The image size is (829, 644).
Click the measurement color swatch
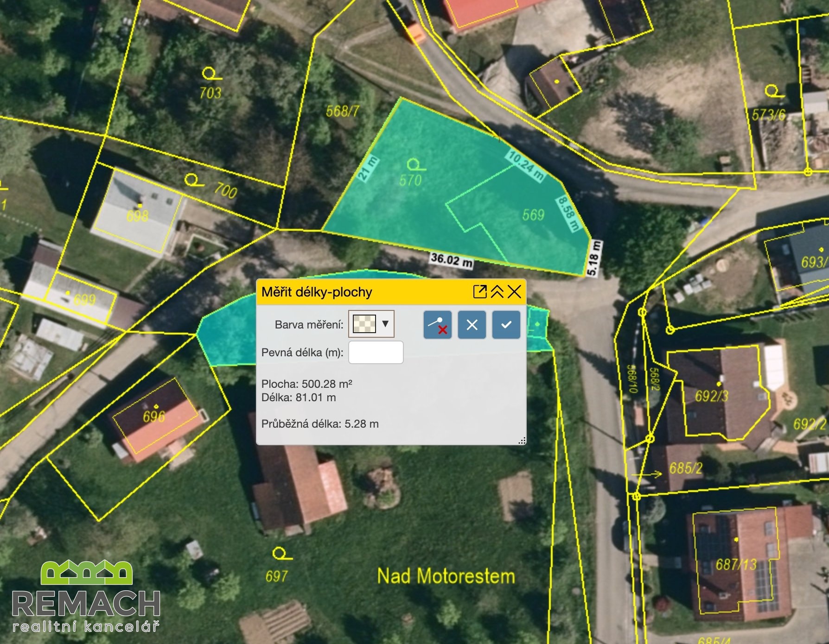[x=364, y=324]
